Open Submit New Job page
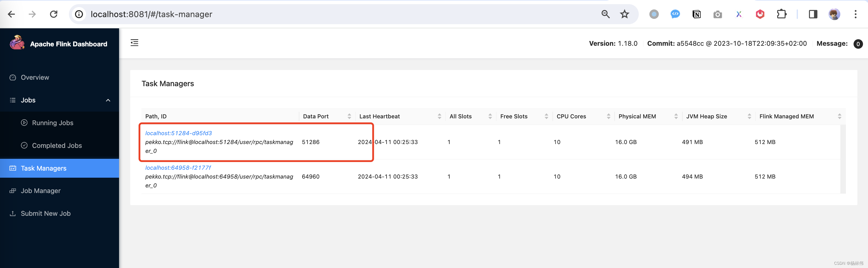 click(x=60, y=213)
